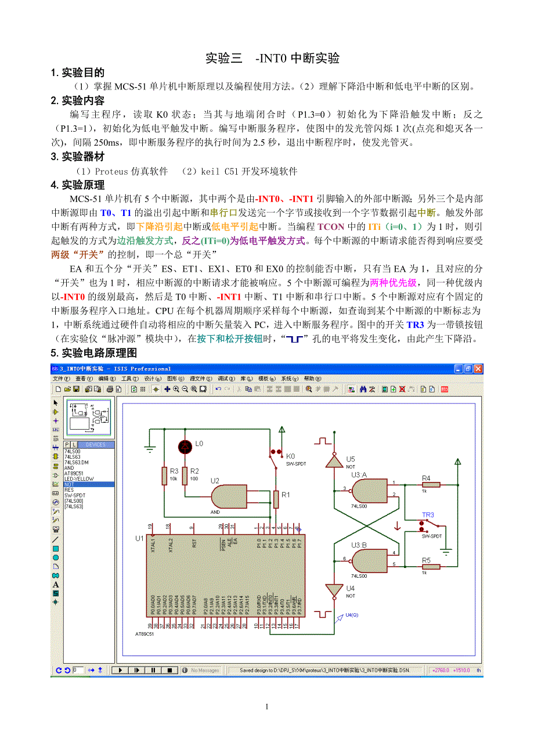This screenshot has width=534, height=756.
Task: Select the pointer/selection arrow tool
Action: 54,402
